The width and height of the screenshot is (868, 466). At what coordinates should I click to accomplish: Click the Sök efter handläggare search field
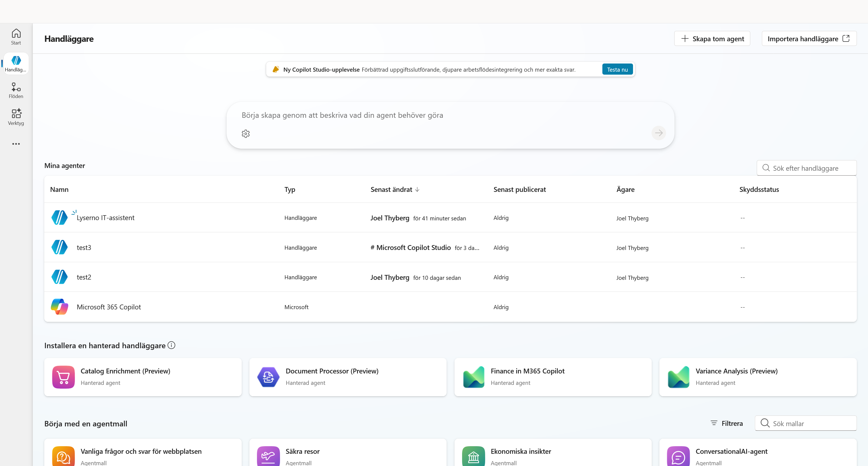(x=807, y=168)
